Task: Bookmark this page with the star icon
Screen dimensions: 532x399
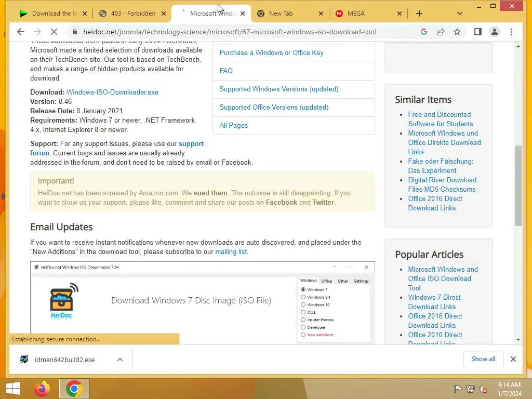Action: point(457,32)
